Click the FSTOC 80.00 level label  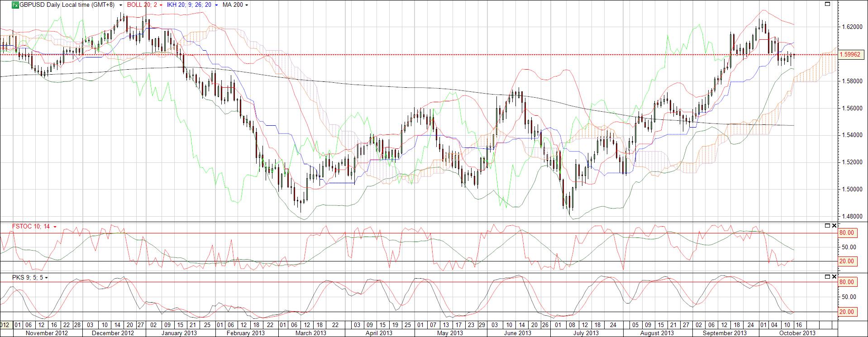click(846, 233)
